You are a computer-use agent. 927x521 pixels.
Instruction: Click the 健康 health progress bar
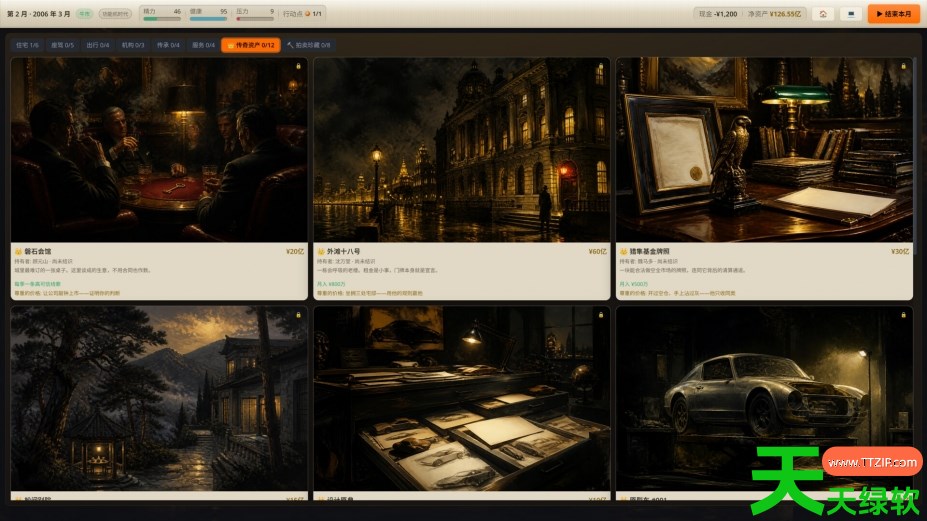208,19
